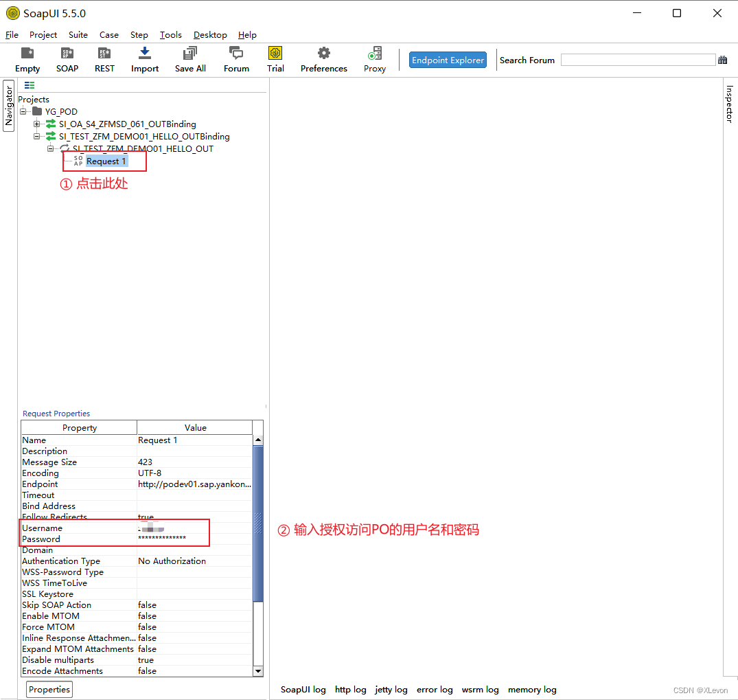Create a new SOAP project

click(x=67, y=58)
